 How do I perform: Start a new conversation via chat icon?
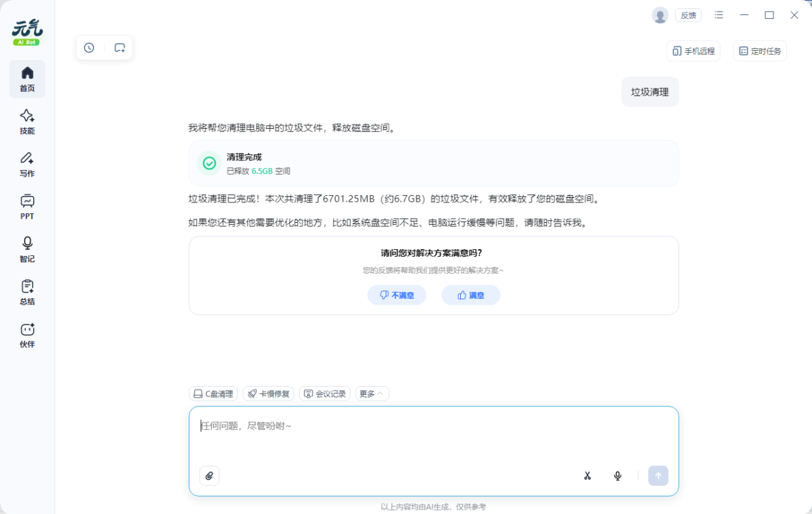point(120,47)
